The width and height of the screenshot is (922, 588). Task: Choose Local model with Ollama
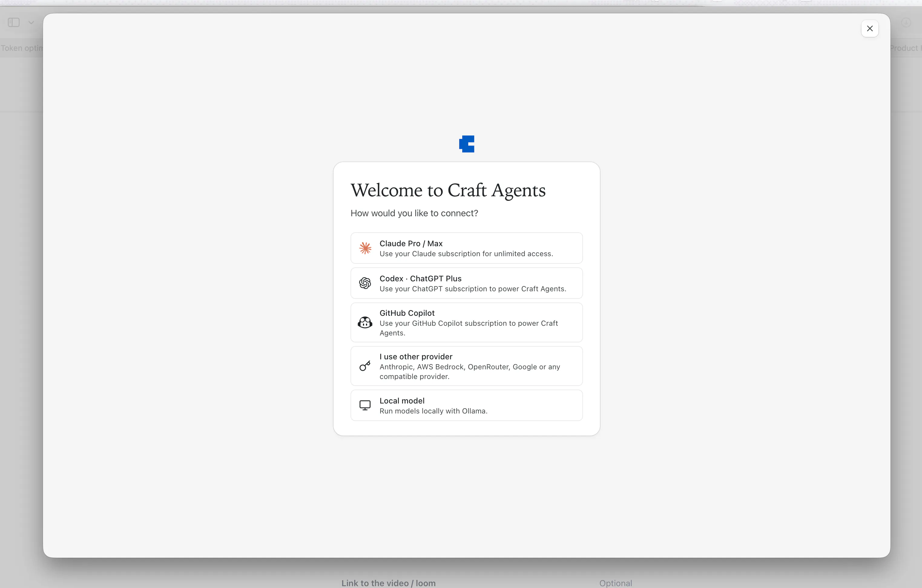point(466,406)
